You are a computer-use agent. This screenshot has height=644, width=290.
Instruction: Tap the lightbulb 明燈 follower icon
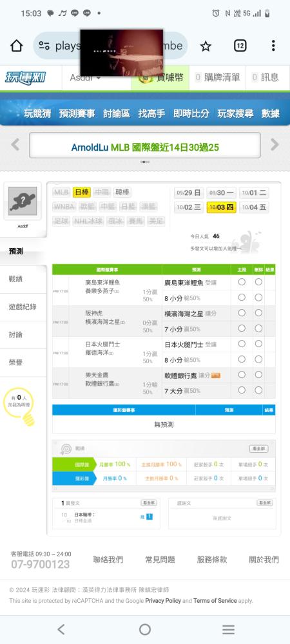point(20,406)
